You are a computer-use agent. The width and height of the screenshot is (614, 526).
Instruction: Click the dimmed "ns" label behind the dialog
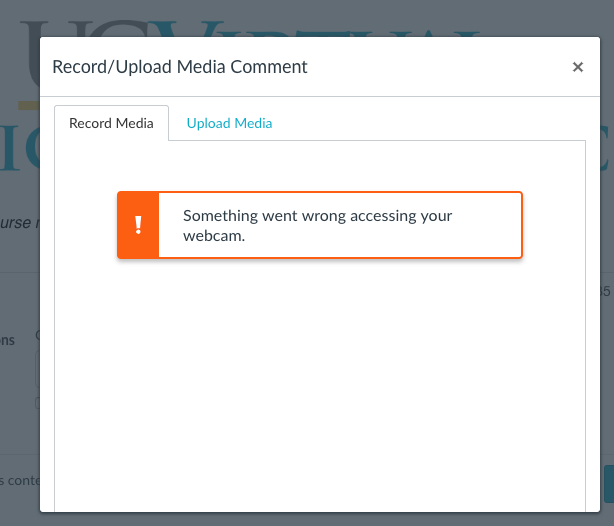[8, 340]
